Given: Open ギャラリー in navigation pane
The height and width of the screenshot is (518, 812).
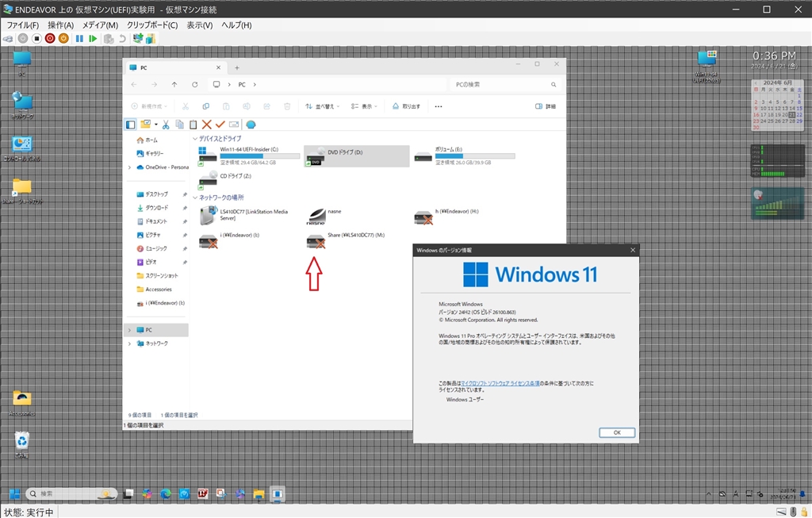Looking at the screenshot, I should [x=150, y=154].
